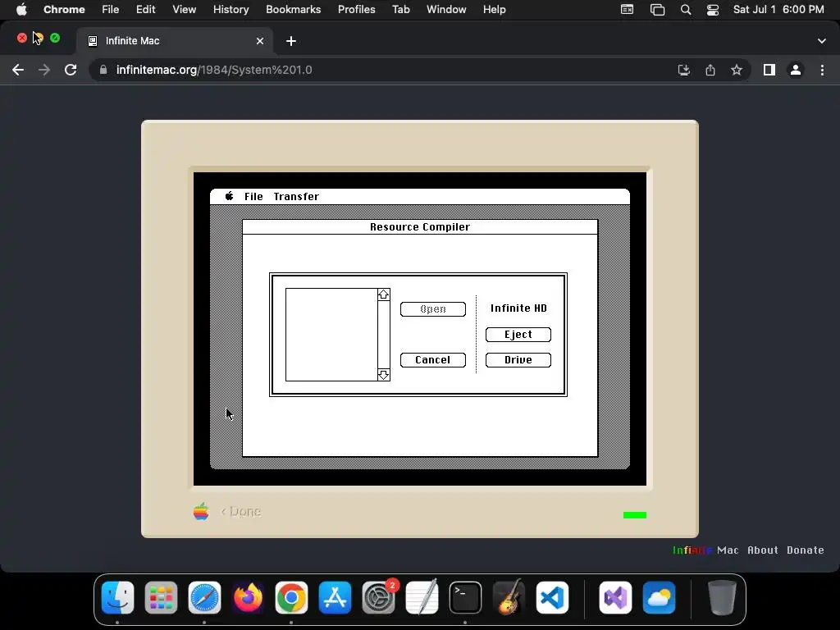Share this page via the share icon
The height and width of the screenshot is (630, 840).
[x=710, y=70]
